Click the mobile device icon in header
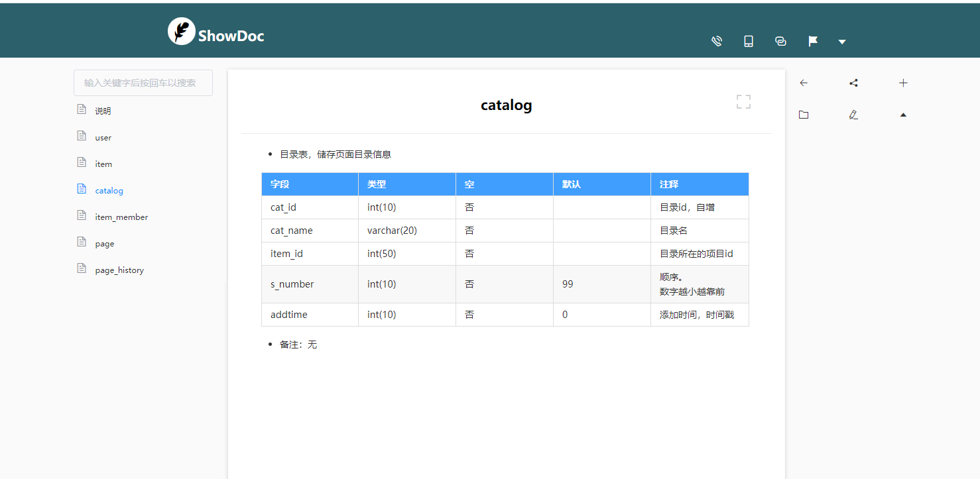The width and height of the screenshot is (980, 479). pos(749,41)
